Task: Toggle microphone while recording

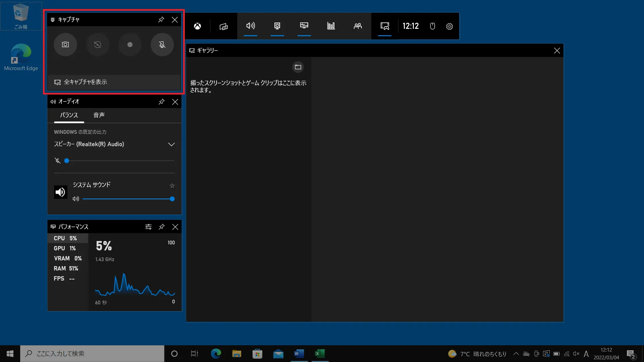Action: [162, 45]
